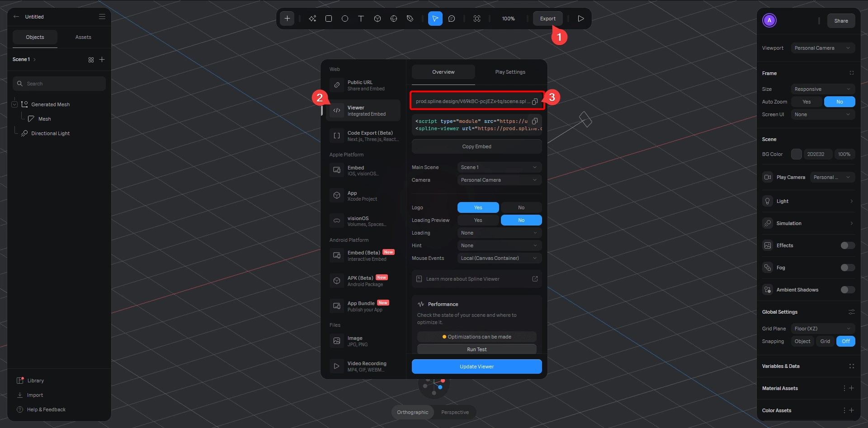Viewport: 868px width, 428px height.
Task: Select the Text tool in the toolbar
Action: [x=361, y=19]
